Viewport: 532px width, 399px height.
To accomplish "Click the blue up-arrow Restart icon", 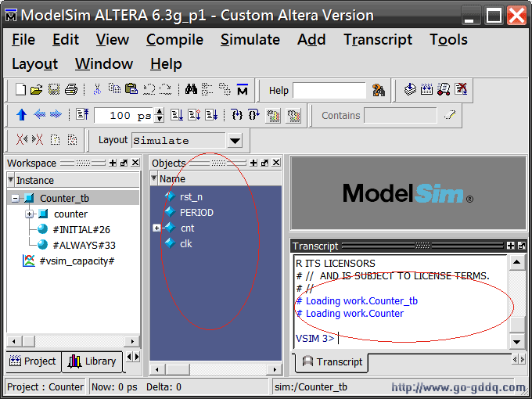I will point(21,115).
